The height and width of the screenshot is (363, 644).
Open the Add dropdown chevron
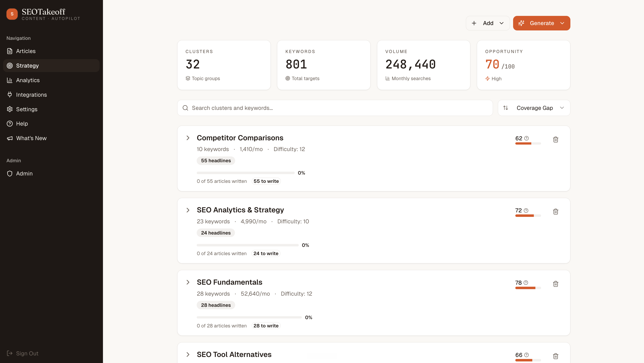tap(501, 23)
